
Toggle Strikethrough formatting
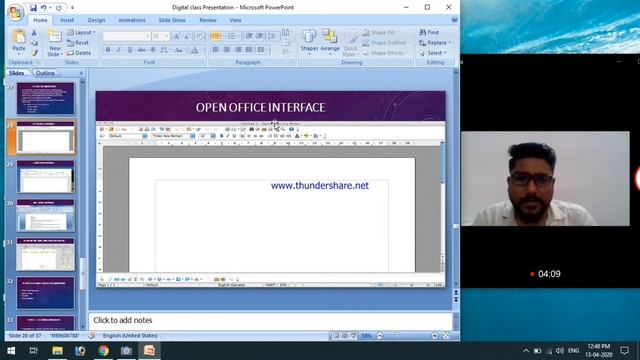[x=141, y=50]
